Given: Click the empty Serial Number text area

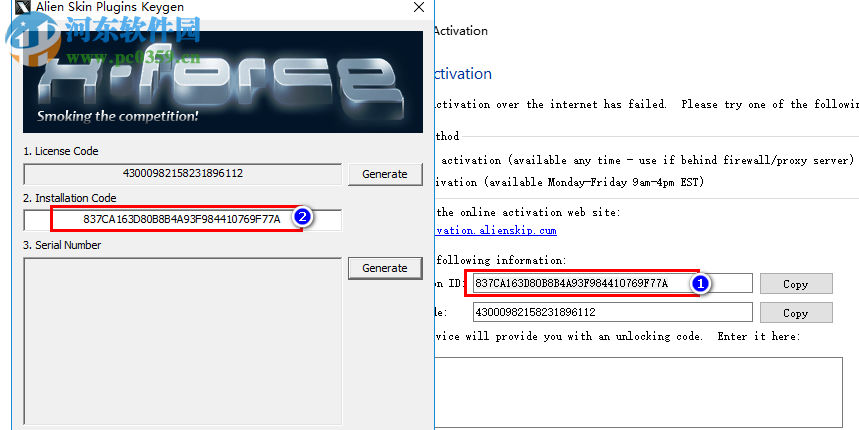Looking at the screenshot, I should (182, 341).
